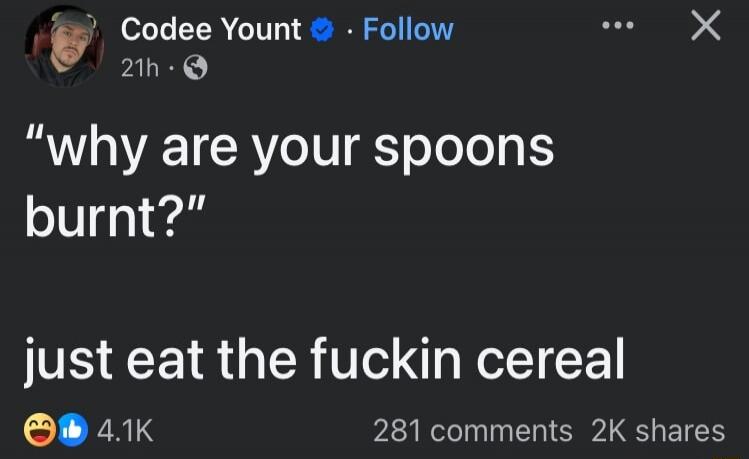
Task: View the 281 comments
Action: pos(472,431)
